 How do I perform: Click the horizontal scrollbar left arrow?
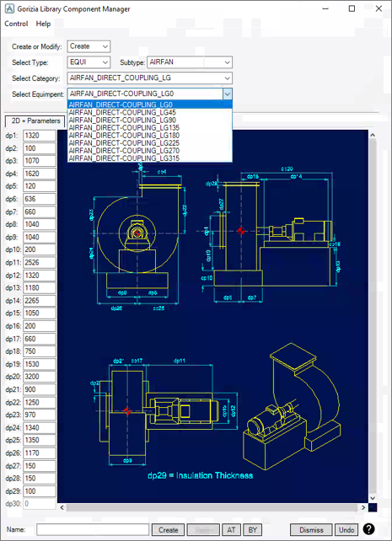(x=62, y=507)
